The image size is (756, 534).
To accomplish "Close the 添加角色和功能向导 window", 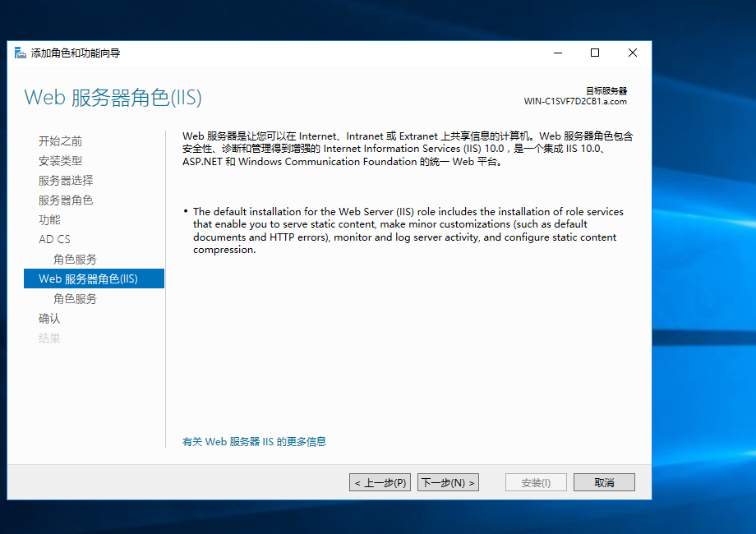I will pos(633,53).
